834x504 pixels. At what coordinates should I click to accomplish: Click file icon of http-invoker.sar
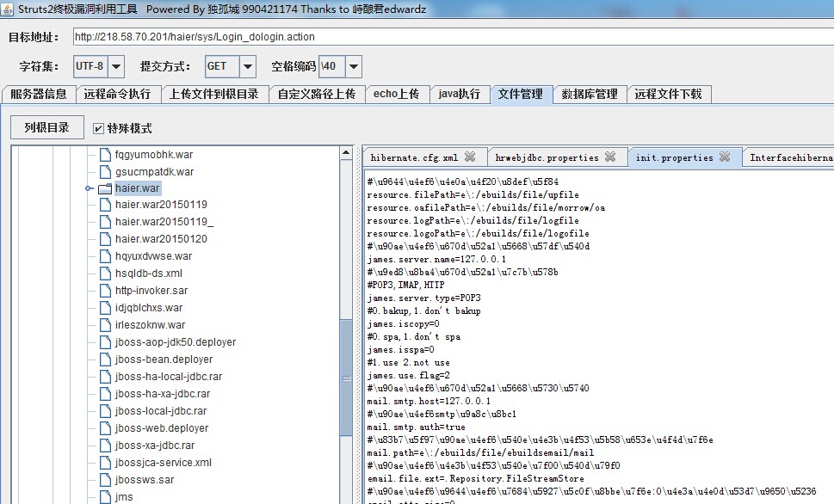105,291
